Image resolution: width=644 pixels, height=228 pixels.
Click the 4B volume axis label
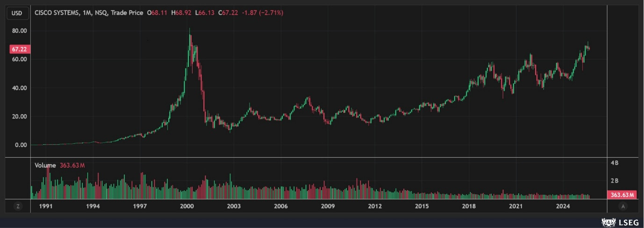[x=615, y=163]
